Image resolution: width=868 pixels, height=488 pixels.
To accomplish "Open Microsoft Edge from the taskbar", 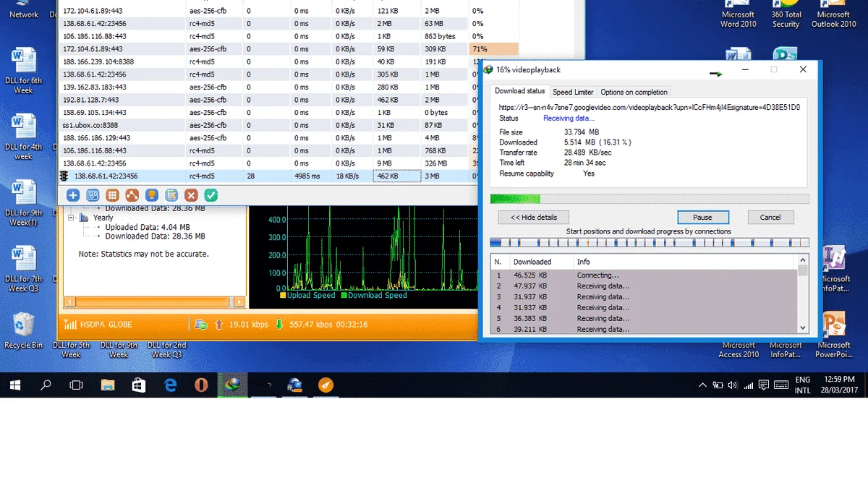I will pos(171,385).
